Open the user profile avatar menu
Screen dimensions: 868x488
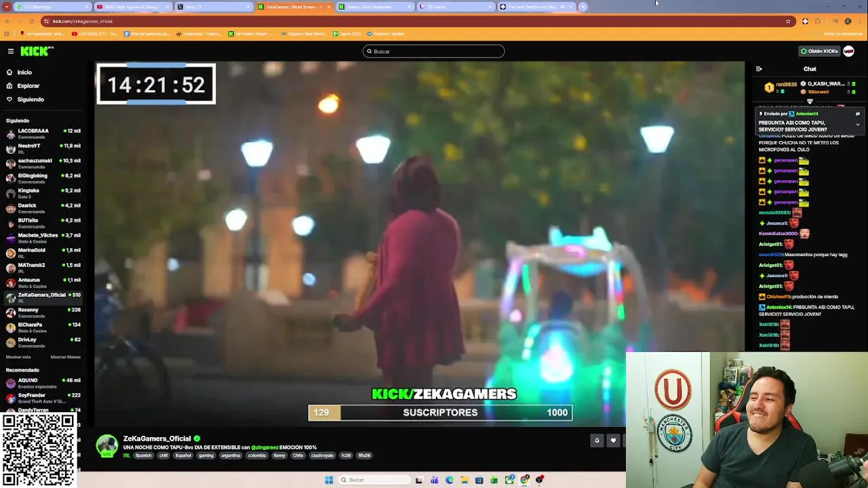point(849,52)
